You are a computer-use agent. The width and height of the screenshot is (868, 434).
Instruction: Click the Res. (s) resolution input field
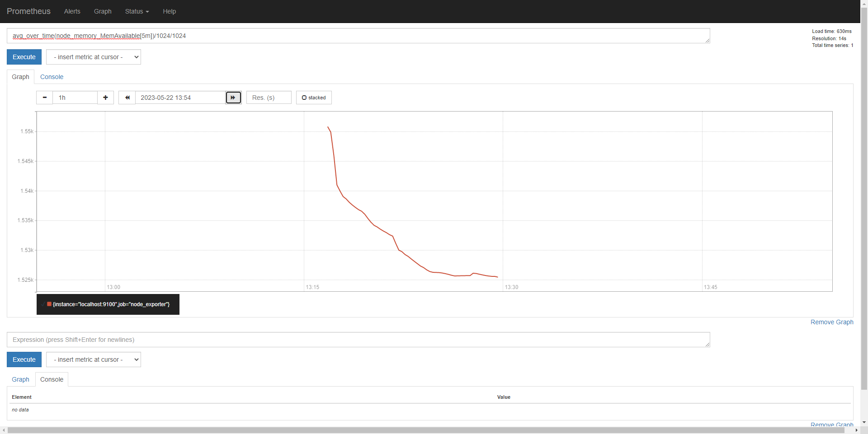[x=269, y=98]
